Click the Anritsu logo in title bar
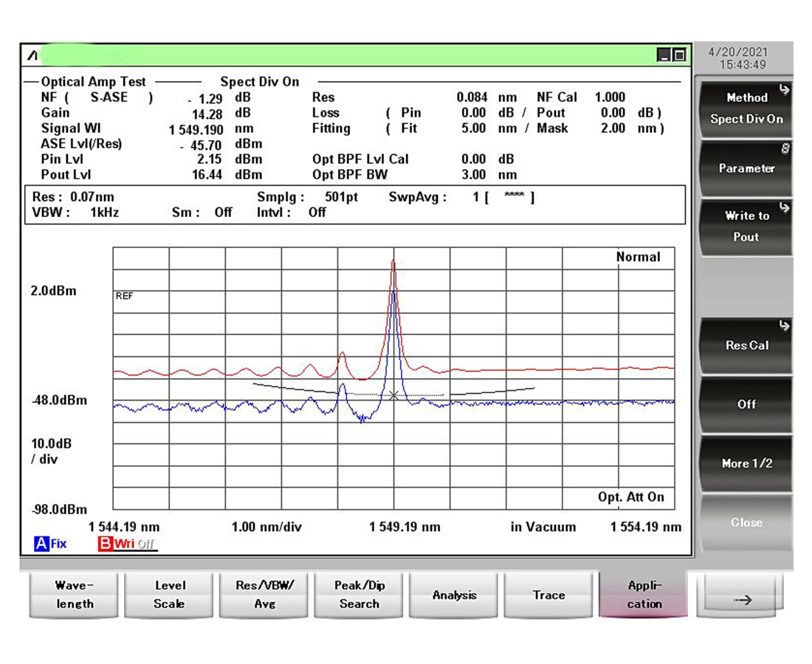This screenshot has width=812, height=664. pos(32,55)
